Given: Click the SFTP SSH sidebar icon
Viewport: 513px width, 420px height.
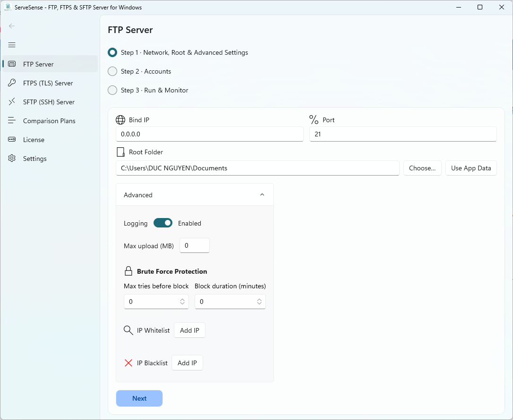Looking at the screenshot, I should [x=12, y=101].
